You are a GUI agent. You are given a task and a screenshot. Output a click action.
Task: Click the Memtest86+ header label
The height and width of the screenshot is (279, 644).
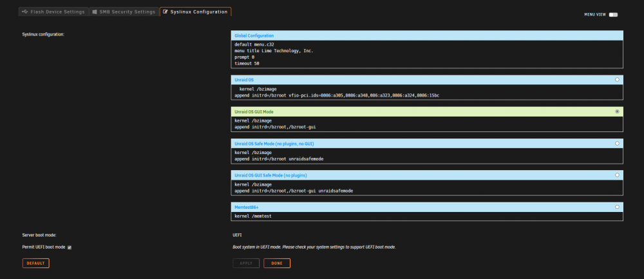(247, 207)
